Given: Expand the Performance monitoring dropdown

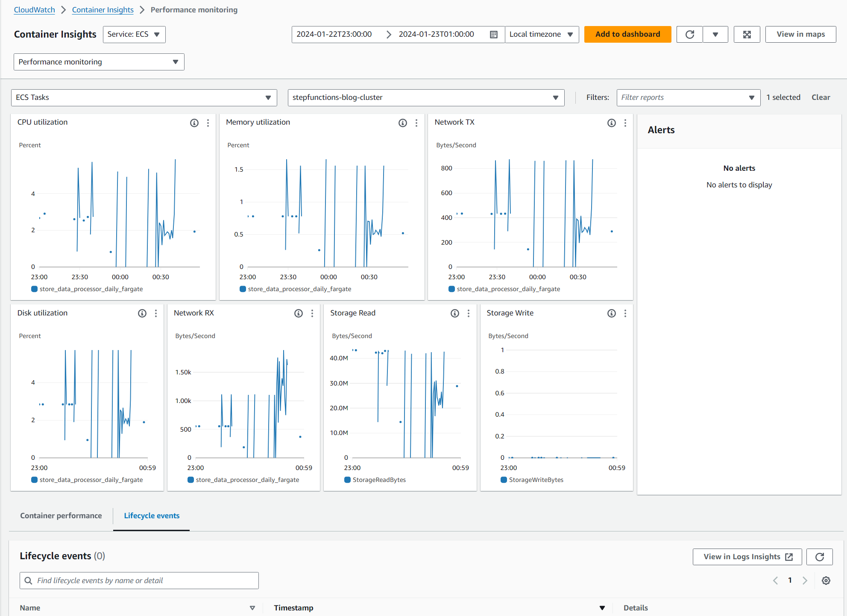Looking at the screenshot, I should point(99,62).
